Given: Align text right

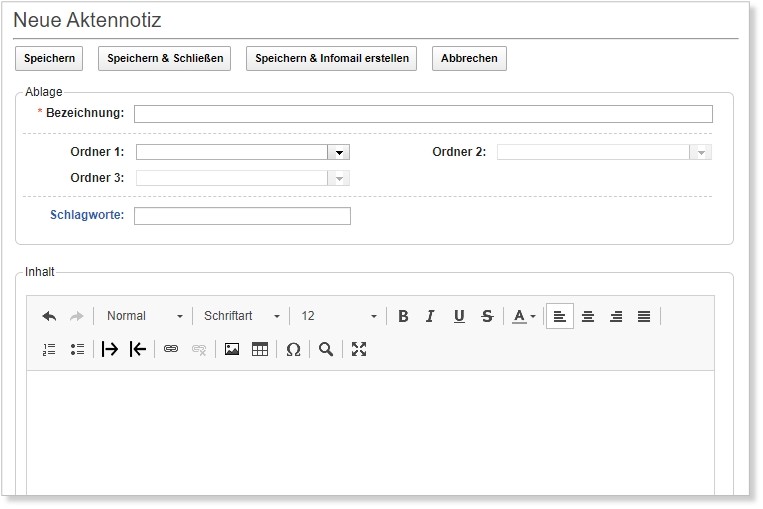Looking at the screenshot, I should [x=616, y=316].
